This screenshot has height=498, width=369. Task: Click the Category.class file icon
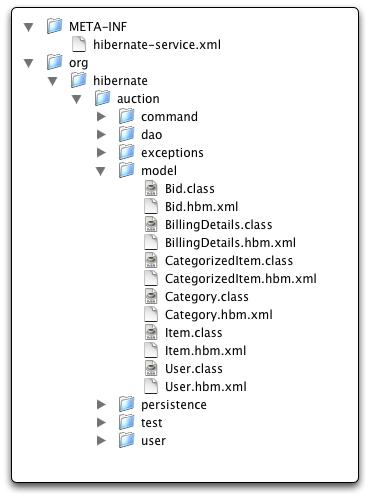click(151, 296)
